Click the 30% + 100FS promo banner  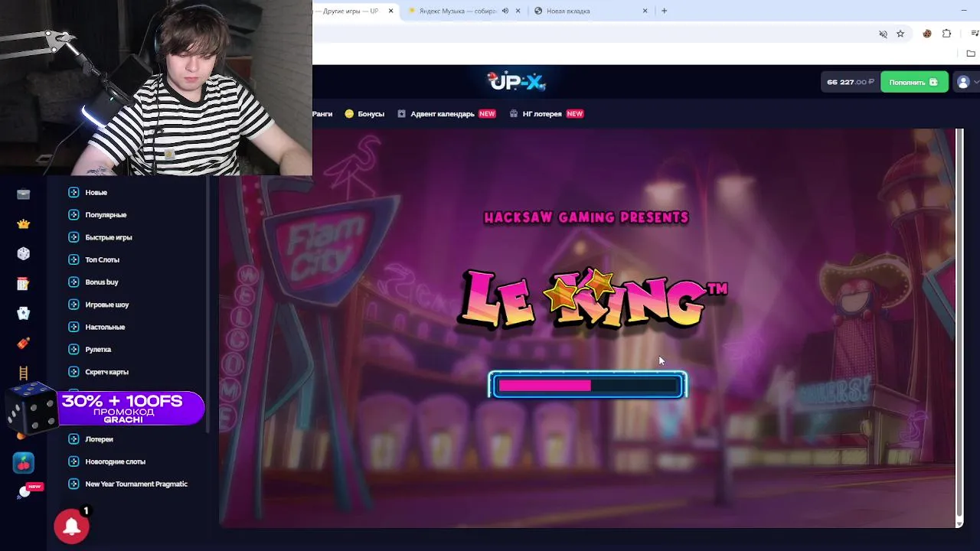[132, 408]
